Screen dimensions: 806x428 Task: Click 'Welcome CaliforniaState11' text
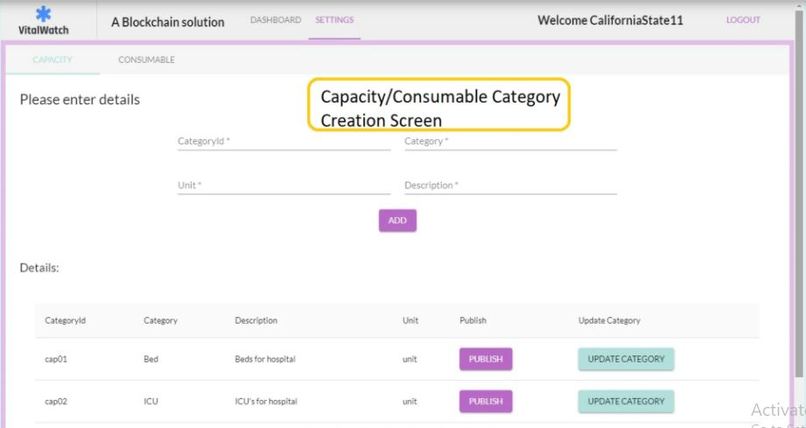click(x=610, y=21)
